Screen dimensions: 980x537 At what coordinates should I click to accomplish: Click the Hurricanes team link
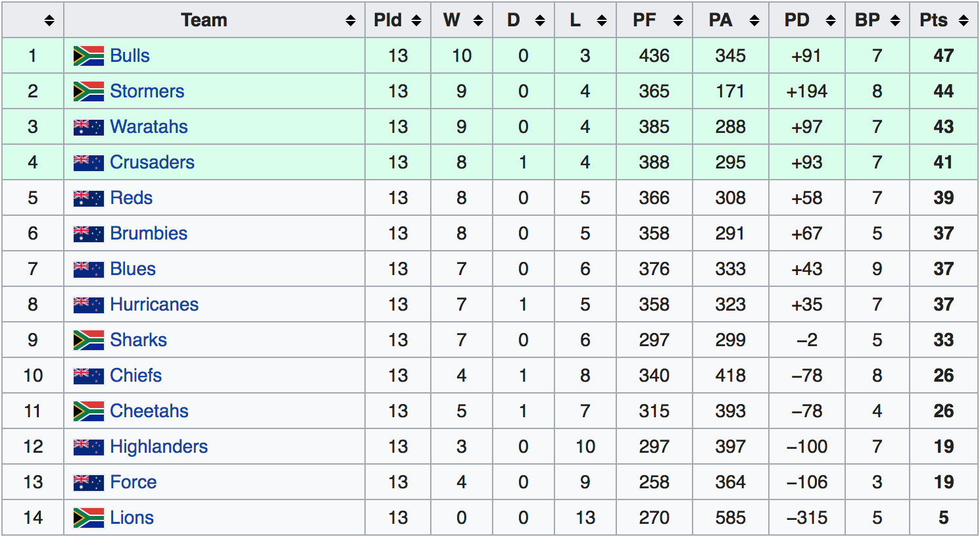154,305
